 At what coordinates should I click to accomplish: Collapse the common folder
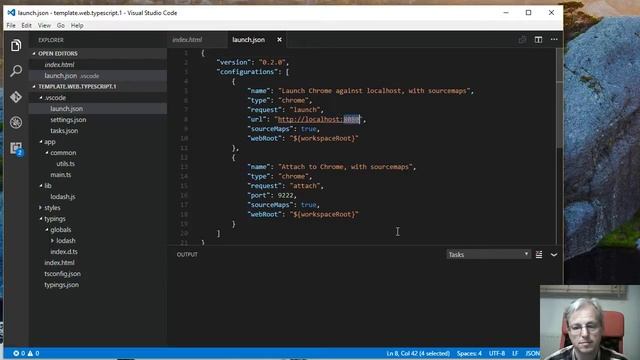(x=47, y=153)
